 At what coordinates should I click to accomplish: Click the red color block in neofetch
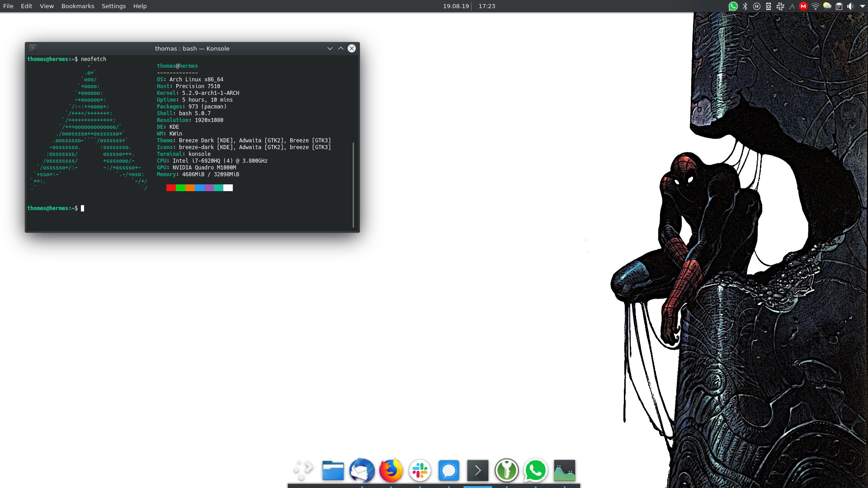pos(171,188)
